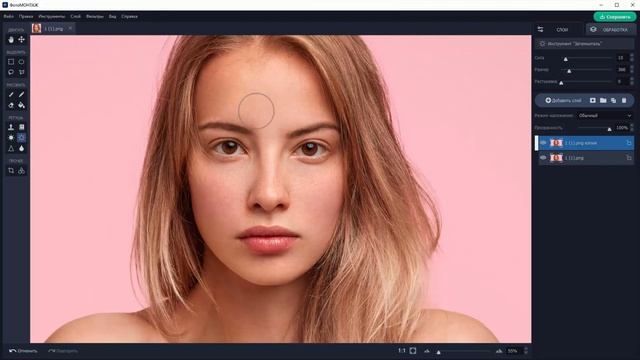This screenshot has width=640, height=360.
Task: Step the zoom percentage with its arrows
Action: (x=526, y=351)
